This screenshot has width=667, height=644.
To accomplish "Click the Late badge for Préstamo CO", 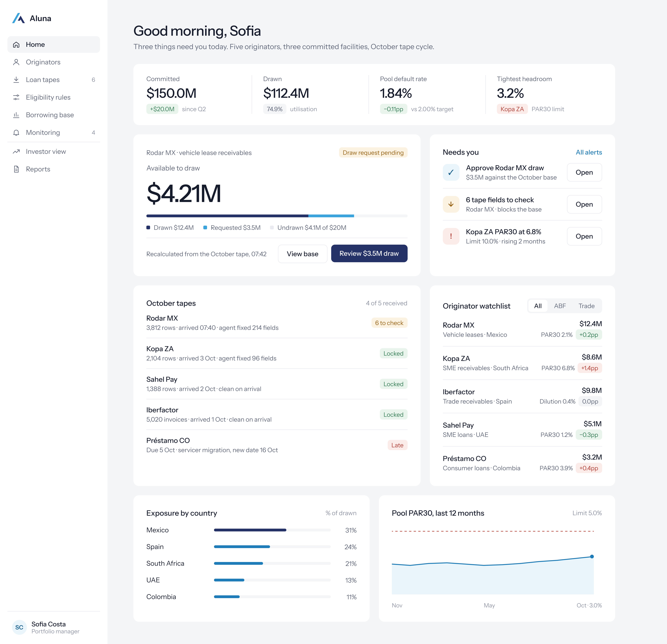I will 397,445.
